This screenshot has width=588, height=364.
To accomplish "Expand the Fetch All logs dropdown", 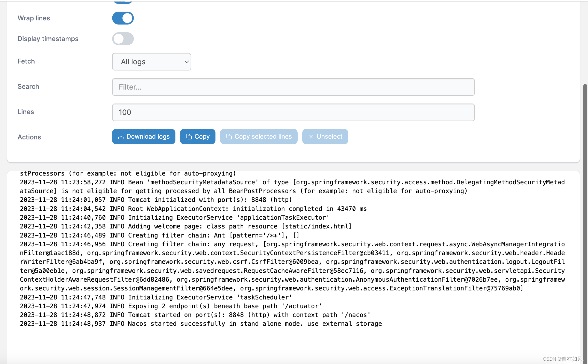I will point(152,62).
